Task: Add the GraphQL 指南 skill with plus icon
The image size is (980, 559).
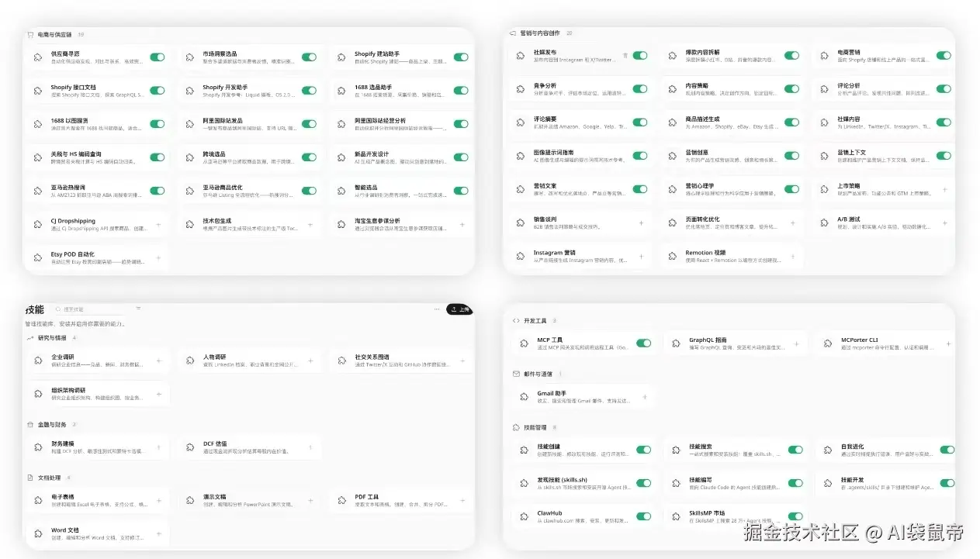Action: point(796,343)
